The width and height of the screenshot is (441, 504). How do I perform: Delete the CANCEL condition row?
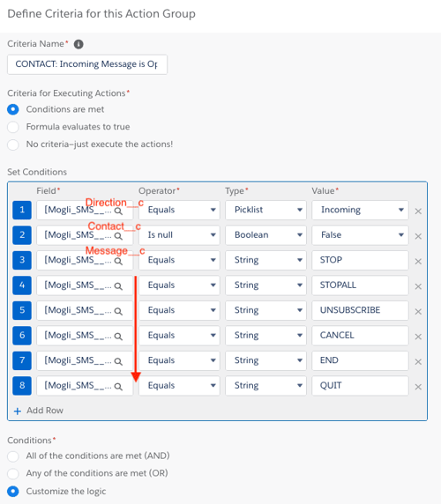(418, 337)
